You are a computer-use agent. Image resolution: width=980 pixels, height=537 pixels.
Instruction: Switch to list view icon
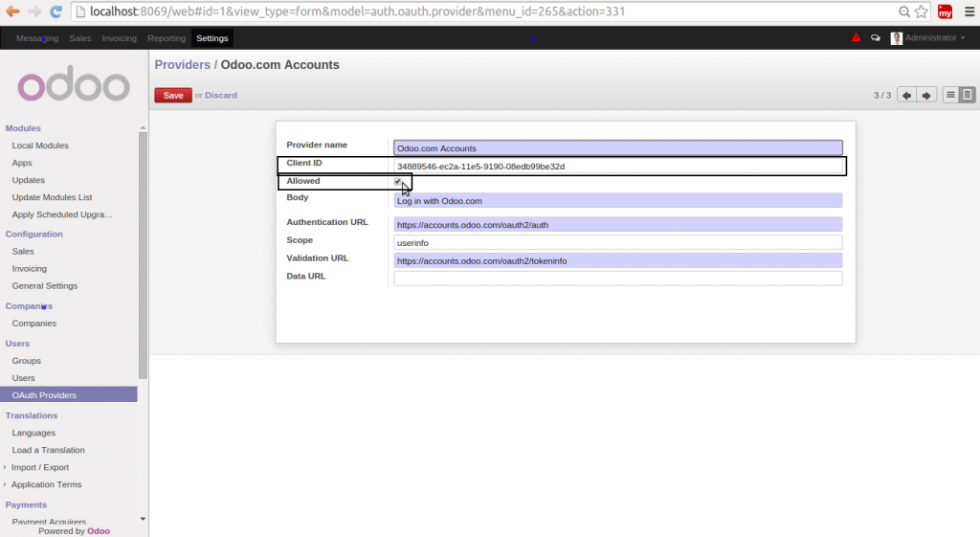pos(950,95)
